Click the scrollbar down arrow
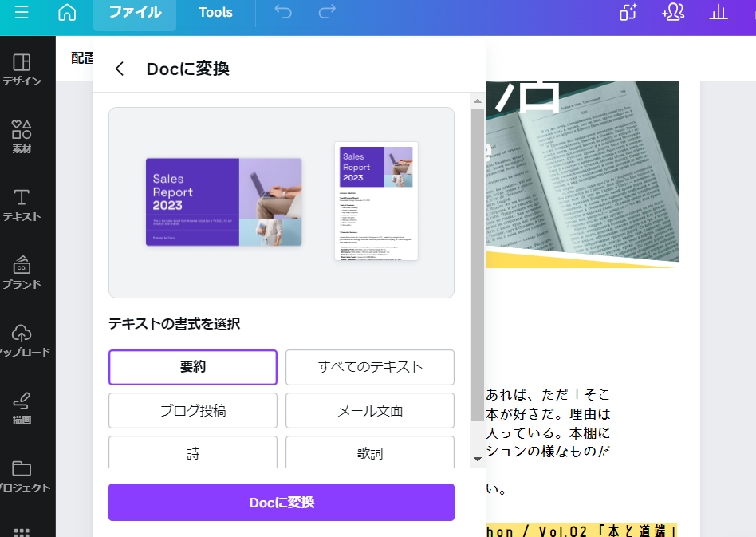Viewport: 756px width, 537px height. 478,459
